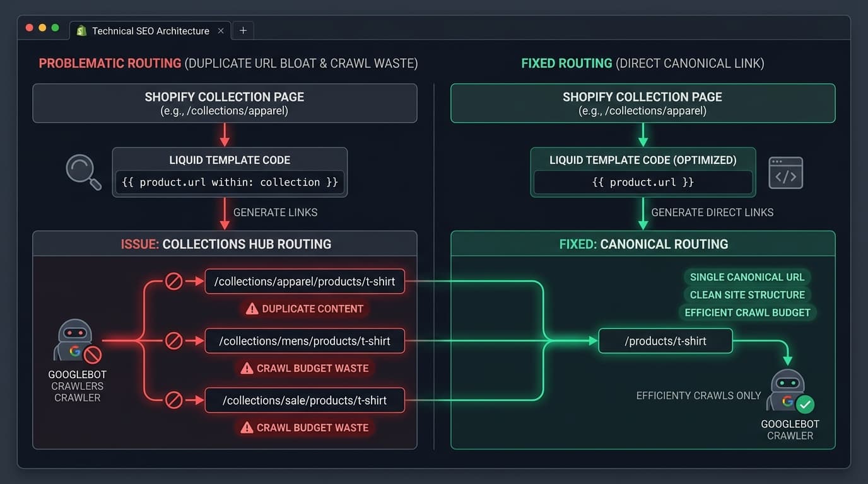Click the green maximize window dot
This screenshot has width=868, height=484.
(55, 28)
